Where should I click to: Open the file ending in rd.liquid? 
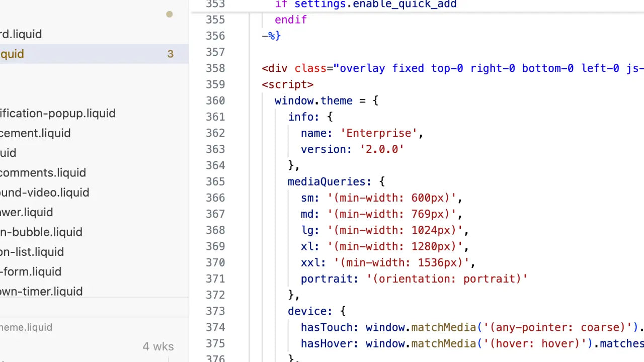pyautogui.click(x=21, y=34)
